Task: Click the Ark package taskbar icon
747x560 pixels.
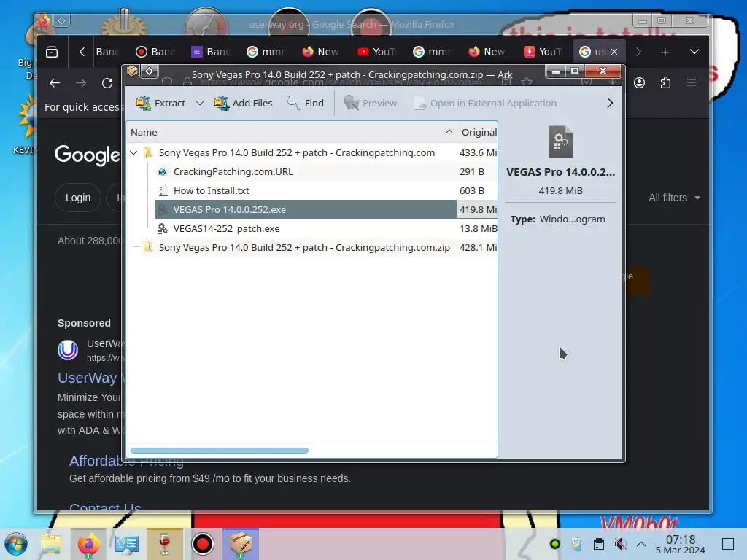Action: coord(241,544)
